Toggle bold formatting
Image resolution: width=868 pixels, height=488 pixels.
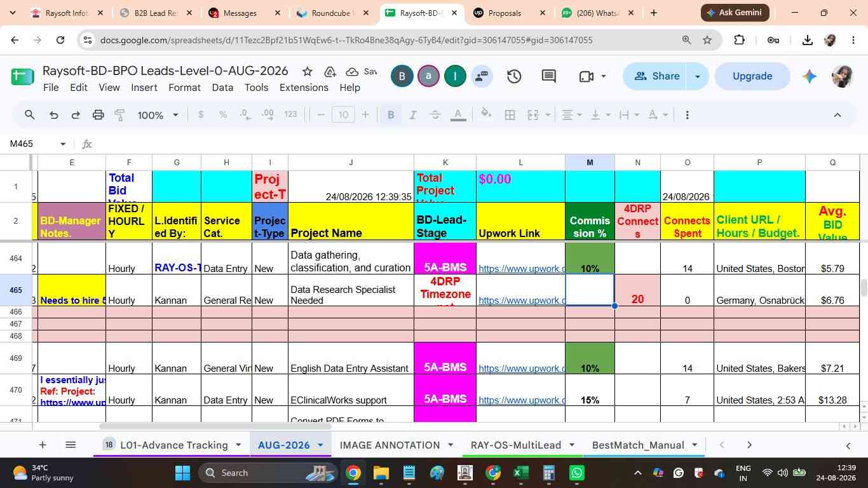pos(391,115)
